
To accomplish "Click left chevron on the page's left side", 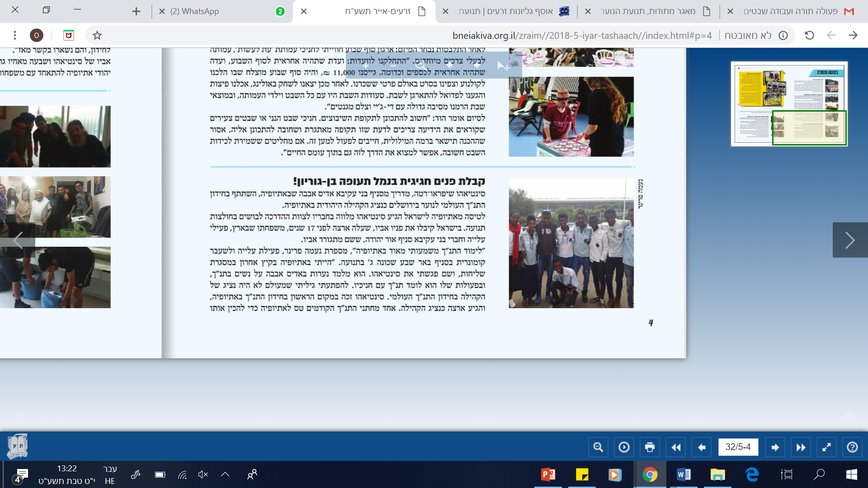I will (18, 240).
